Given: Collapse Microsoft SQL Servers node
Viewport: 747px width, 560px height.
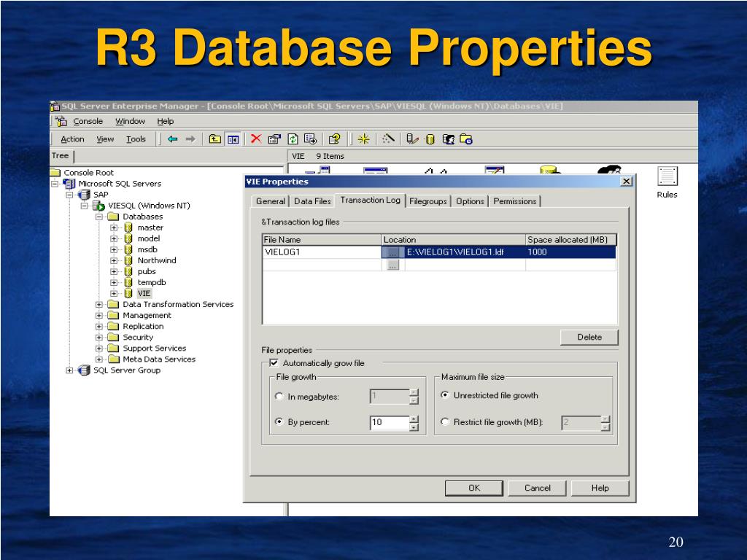Looking at the screenshot, I should coord(55,183).
